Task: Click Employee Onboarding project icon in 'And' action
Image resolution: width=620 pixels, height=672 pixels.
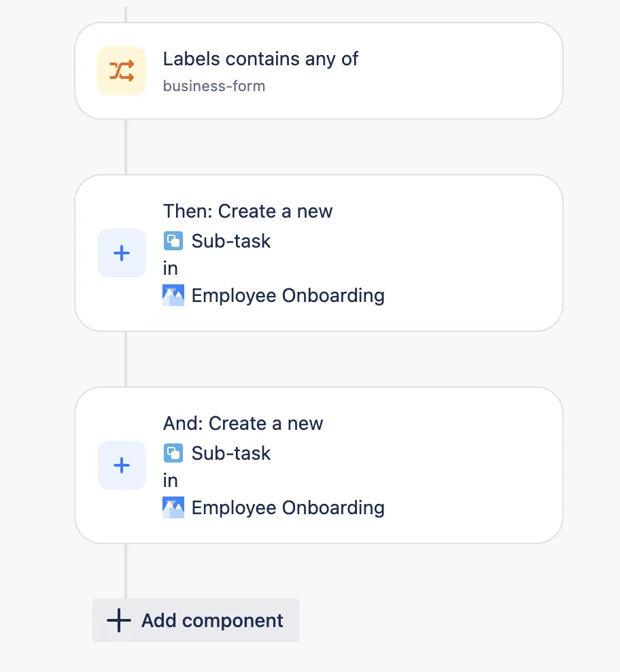Action: pos(173,508)
